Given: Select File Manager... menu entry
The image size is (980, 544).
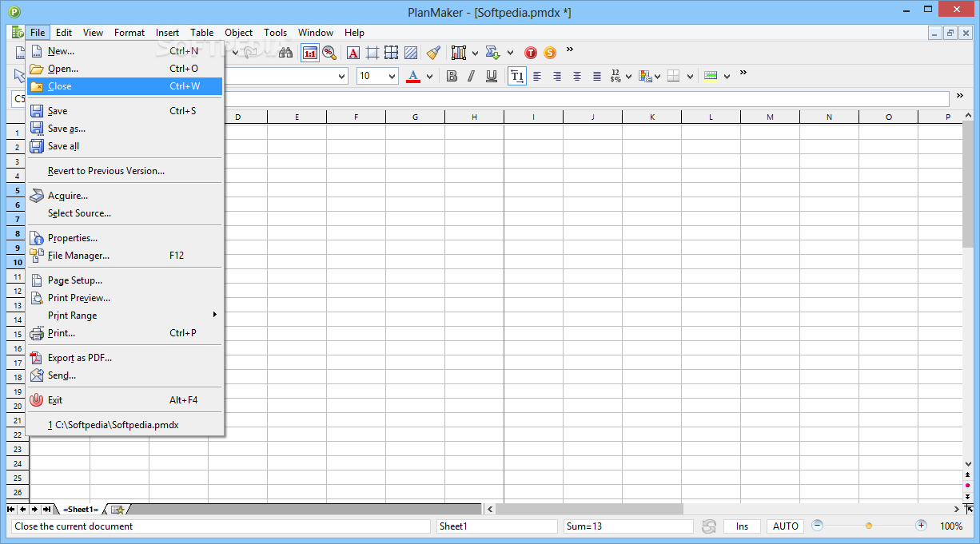Looking at the screenshot, I should (x=125, y=256).
